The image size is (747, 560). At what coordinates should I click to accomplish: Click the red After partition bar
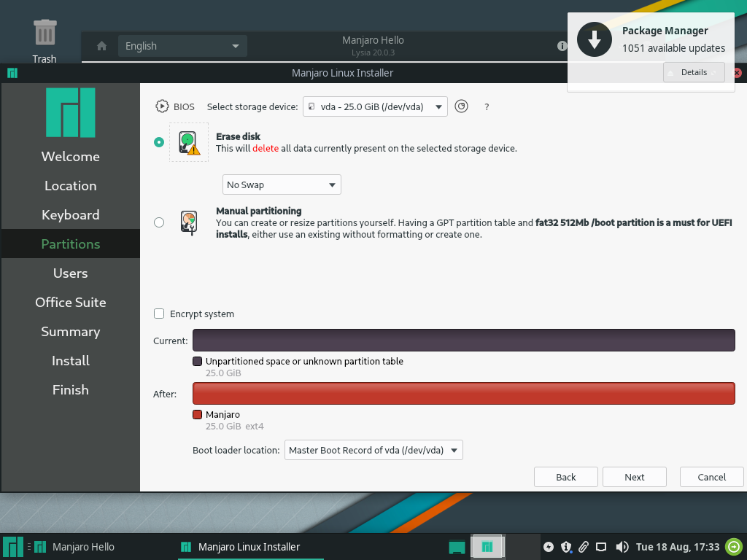click(463, 393)
